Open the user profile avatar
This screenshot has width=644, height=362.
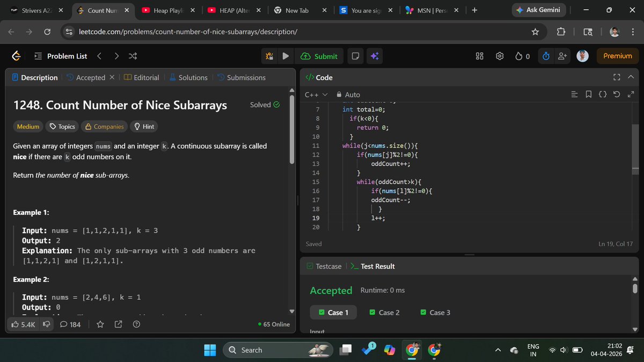click(x=583, y=56)
